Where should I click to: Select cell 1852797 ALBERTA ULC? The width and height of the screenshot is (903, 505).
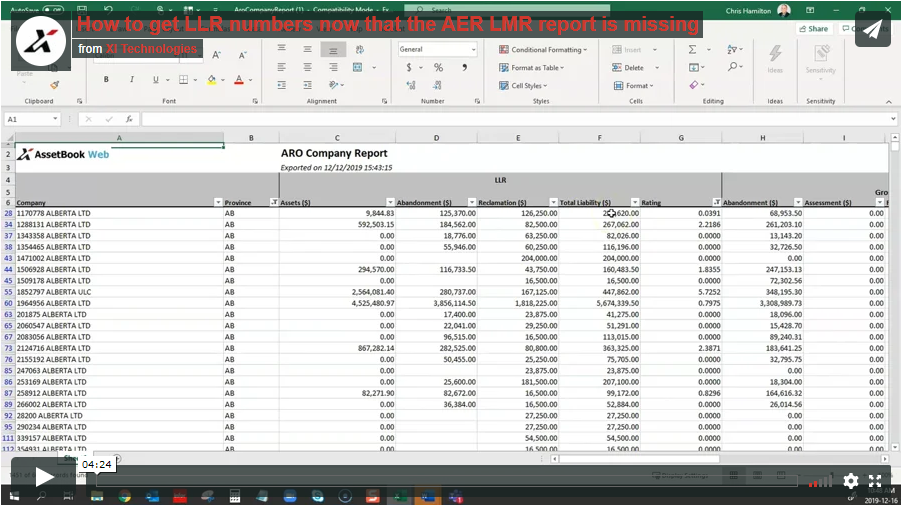pos(119,292)
